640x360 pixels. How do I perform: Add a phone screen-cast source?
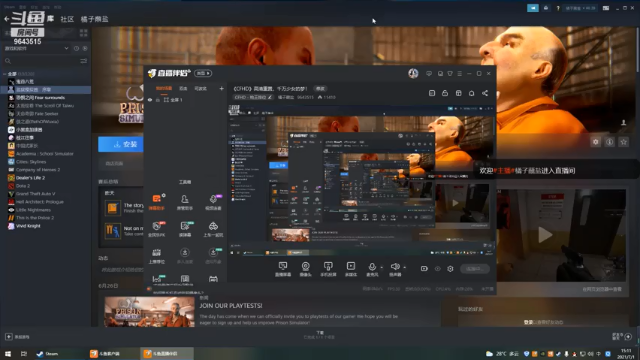[328, 269]
